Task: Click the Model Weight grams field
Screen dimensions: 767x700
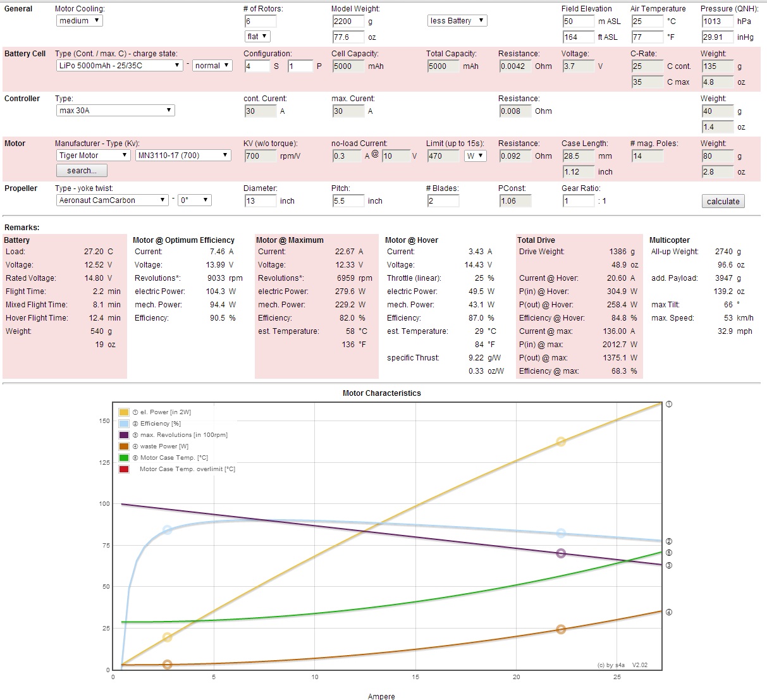Action: click(x=348, y=21)
